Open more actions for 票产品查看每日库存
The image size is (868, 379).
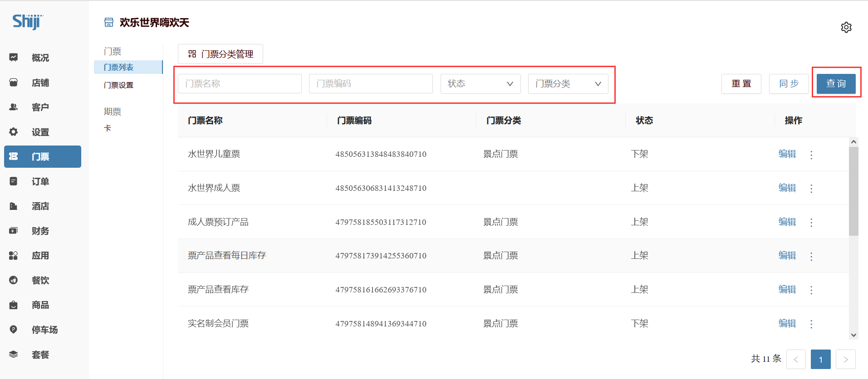(x=811, y=256)
